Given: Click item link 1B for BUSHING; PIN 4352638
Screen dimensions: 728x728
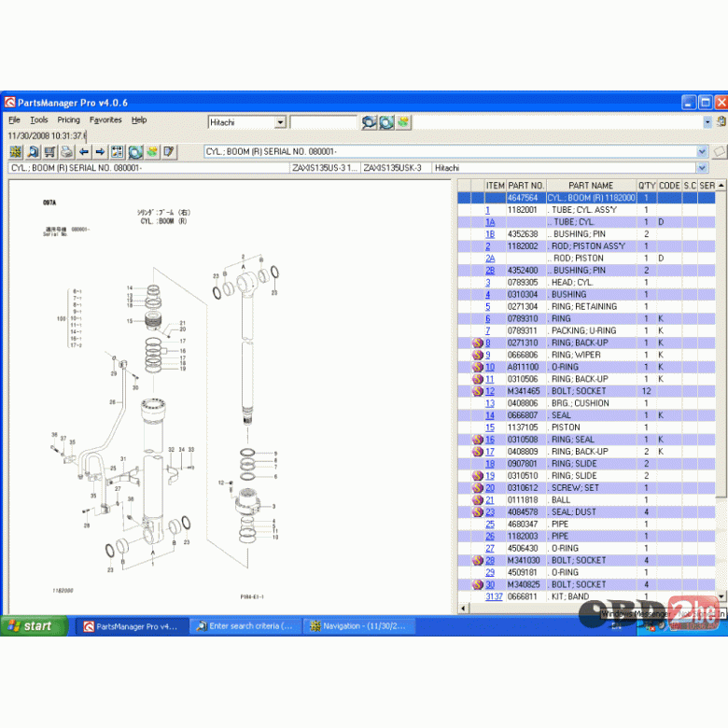Looking at the screenshot, I should pos(490,234).
